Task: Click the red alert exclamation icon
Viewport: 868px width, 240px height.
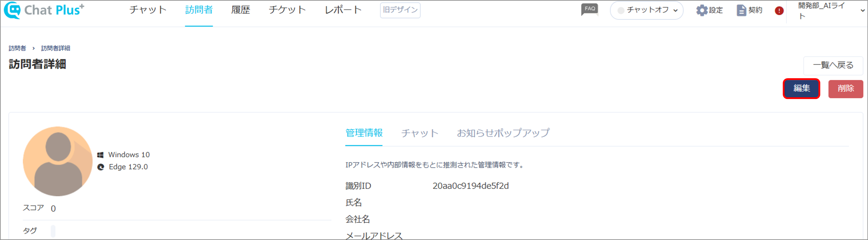Action: point(779,10)
